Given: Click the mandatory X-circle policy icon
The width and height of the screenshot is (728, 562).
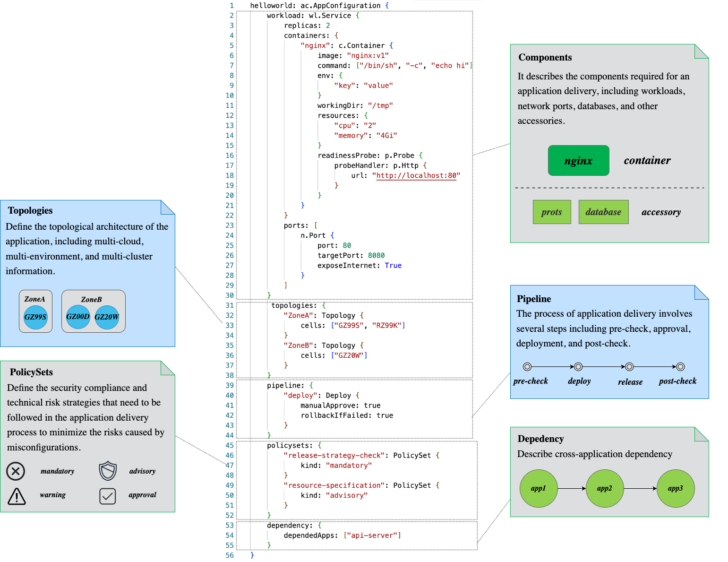Looking at the screenshot, I should coord(16,471).
